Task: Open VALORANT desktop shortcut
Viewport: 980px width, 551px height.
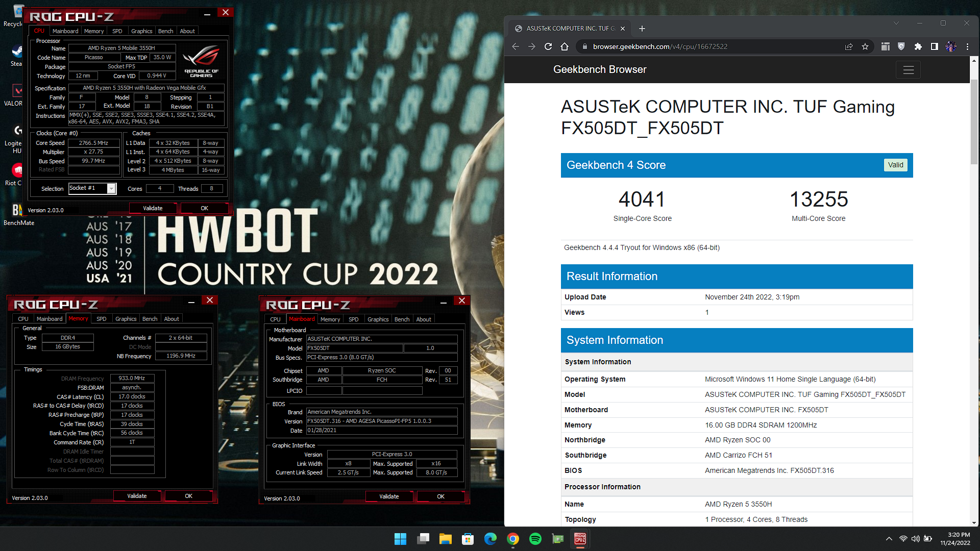Action: click(x=14, y=95)
